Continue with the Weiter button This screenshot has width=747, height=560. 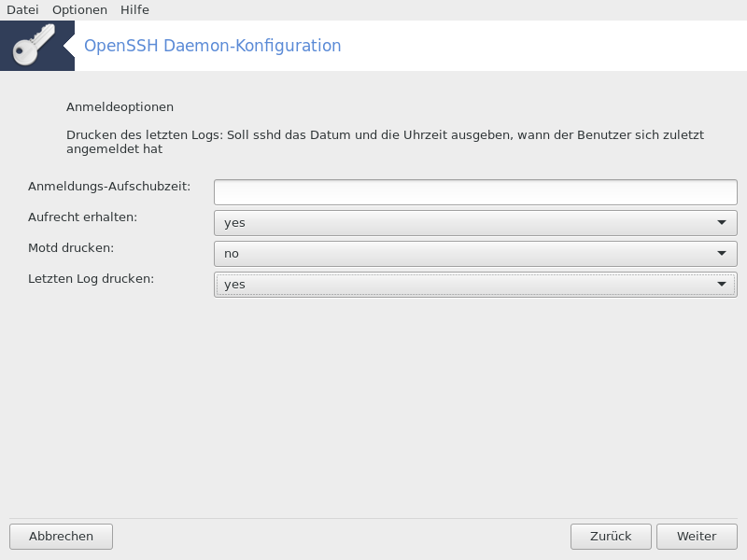point(697,537)
